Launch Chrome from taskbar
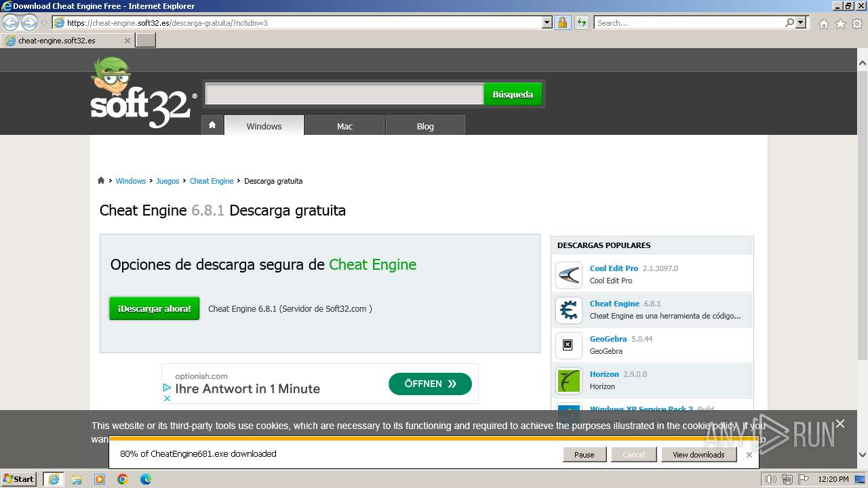The height and width of the screenshot is (488, 868). [123, 479]
